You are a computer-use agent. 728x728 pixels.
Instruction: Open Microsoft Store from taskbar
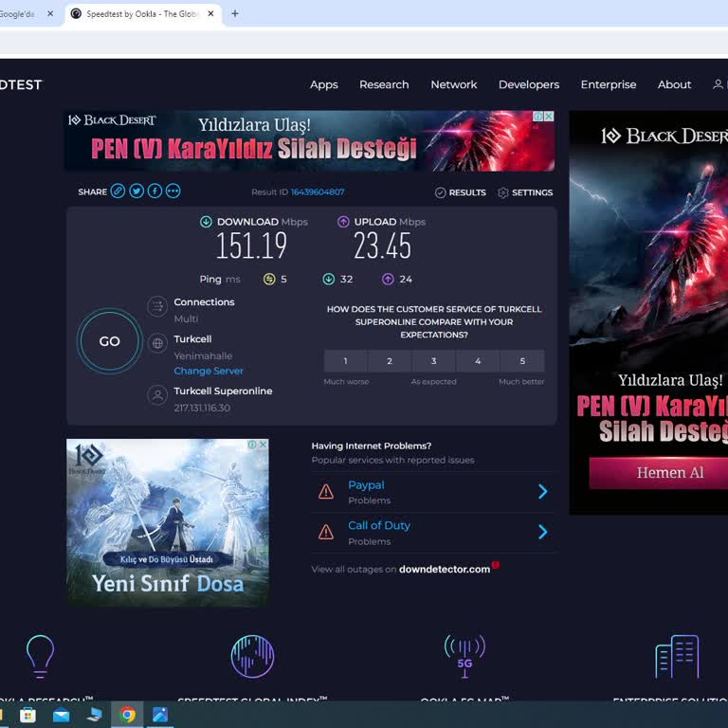pyautogui.click(x=27, y=715)
